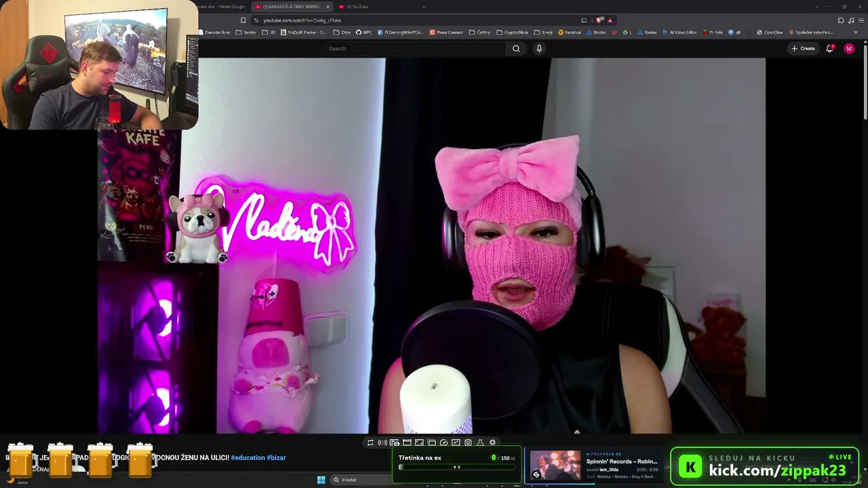This screenshot has width=868, height=488.
Task: Click the Brave Rewards triangle icon
Action: point(610,20)
